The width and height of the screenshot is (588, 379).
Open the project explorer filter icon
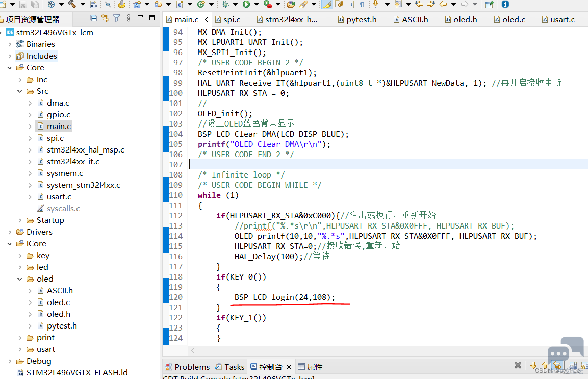[x=117, y=18]
